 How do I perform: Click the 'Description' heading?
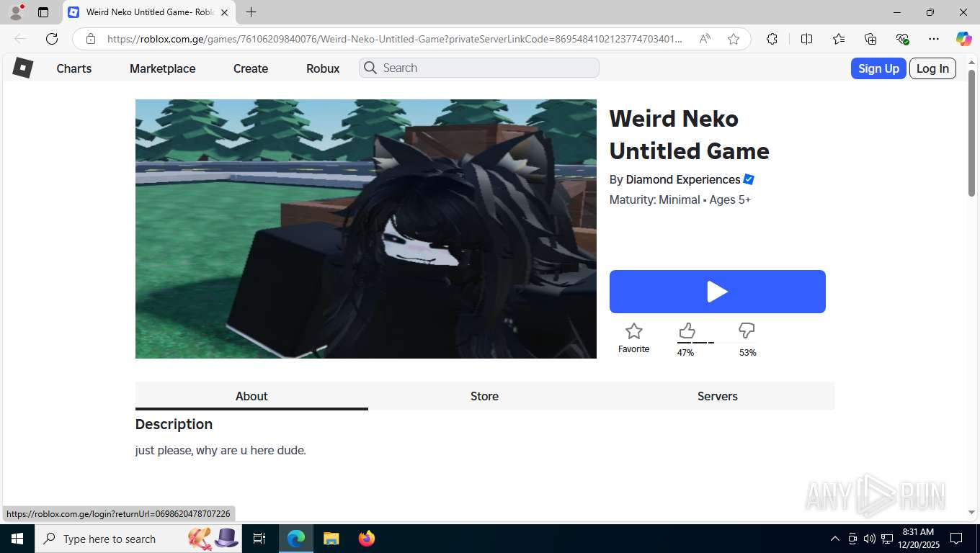point(174,424)
